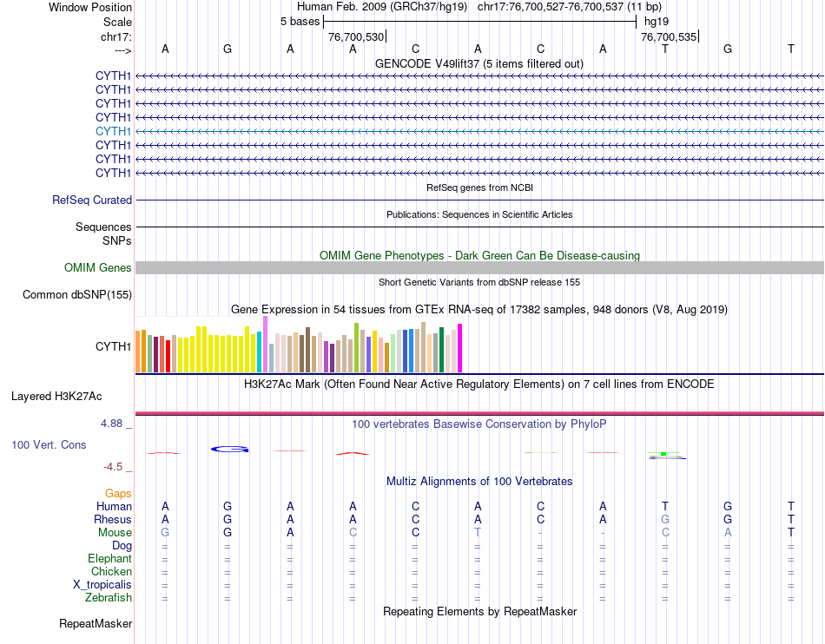This screenshot has height=644, width=825.
Task: Open the RepeatMasker track label
Action: [96, 623]
